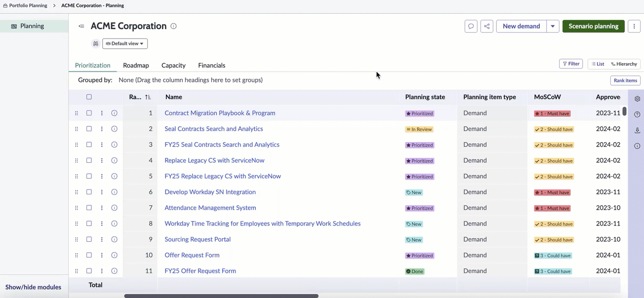The image size is (644, 298).
Task: Open the Default view dropdown
Action: [x=125, y=43]
